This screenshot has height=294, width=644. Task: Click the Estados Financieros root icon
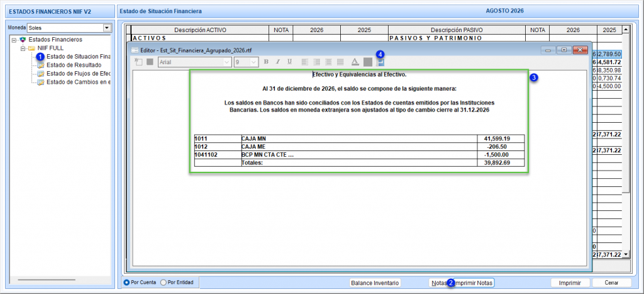click(23, 40)
